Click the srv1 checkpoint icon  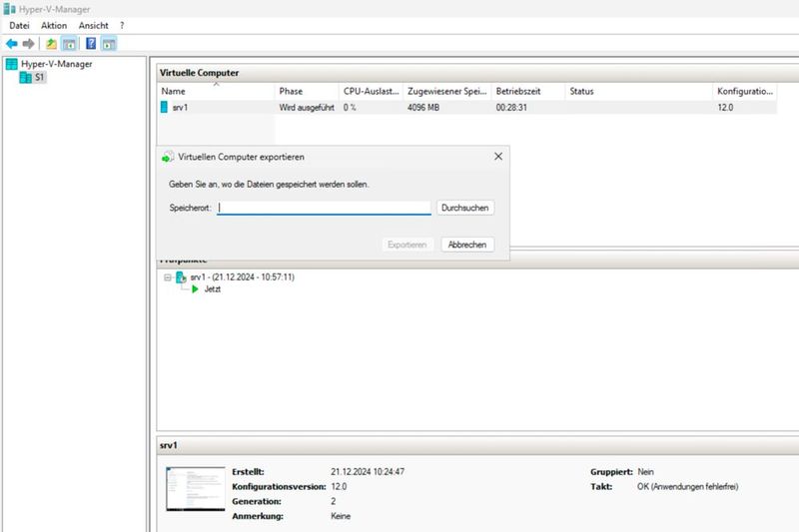click(181, 276)
